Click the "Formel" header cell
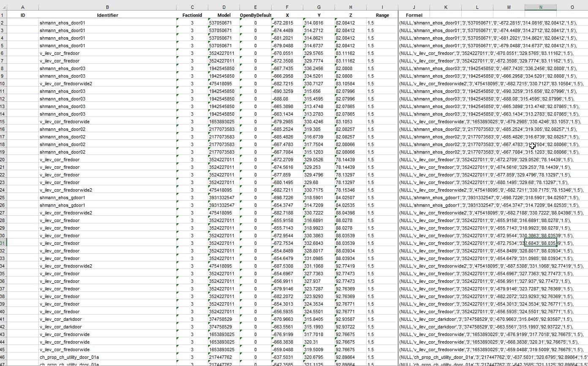The height and width of the screenshot is (366, 588). (414, 15)
